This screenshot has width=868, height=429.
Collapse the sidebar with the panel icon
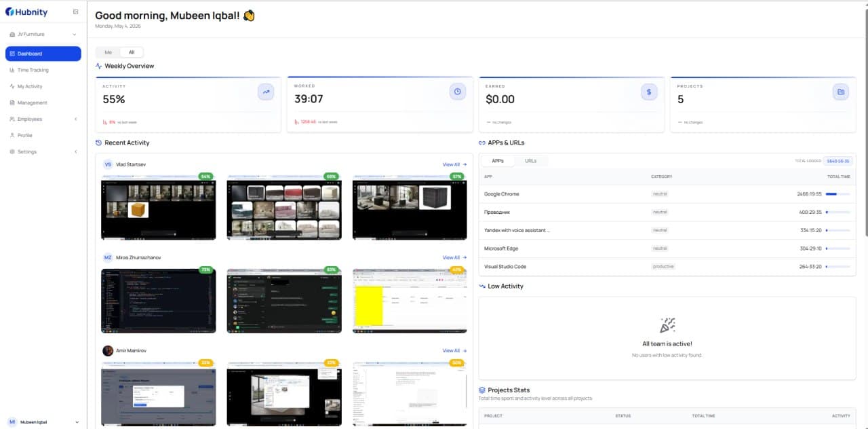pos(75,12)
